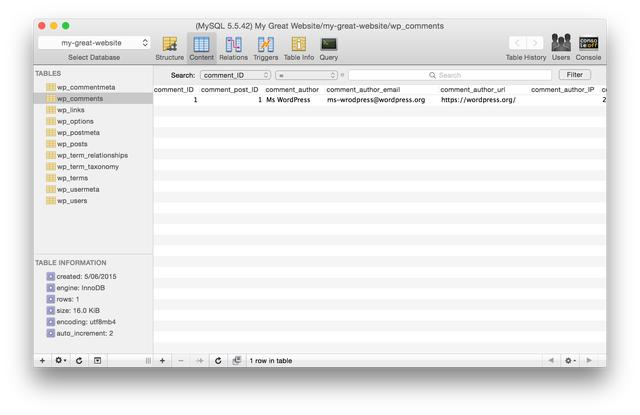Open the Users manager icon

click(561, 47)
